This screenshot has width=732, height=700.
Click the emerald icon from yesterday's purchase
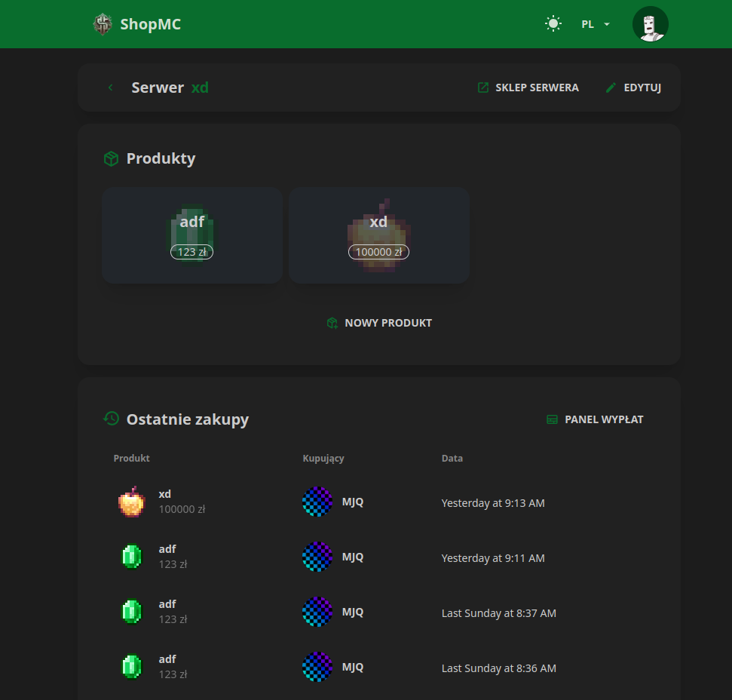(131, 557)
